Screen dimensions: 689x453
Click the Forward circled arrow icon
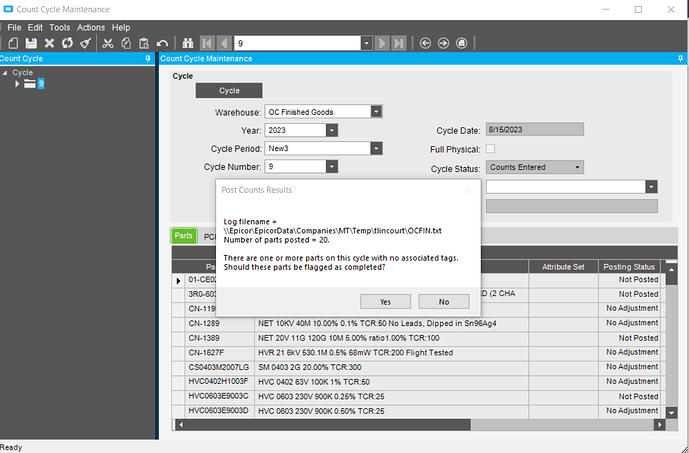[443, 43]
